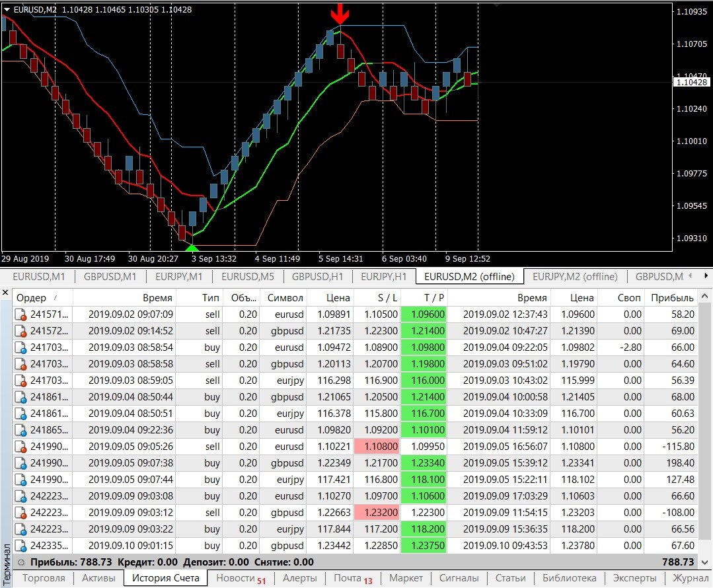
Task: Open the Активы terminal tab
Action: click(98, 578)
